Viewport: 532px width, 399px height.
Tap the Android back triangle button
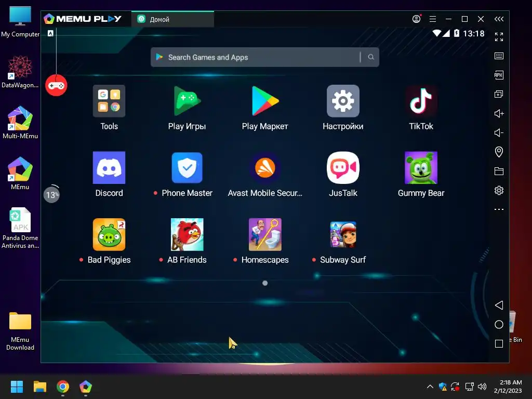coord(499,305)
